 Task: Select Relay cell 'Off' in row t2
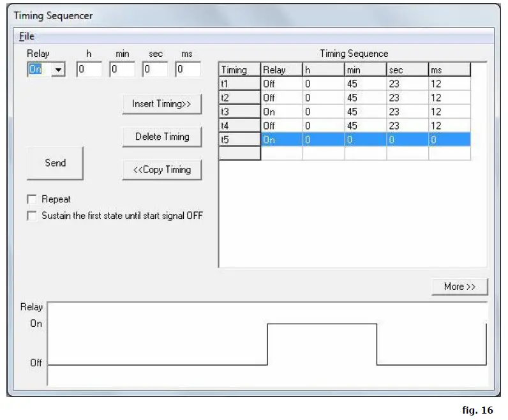[x=282, y=98]
